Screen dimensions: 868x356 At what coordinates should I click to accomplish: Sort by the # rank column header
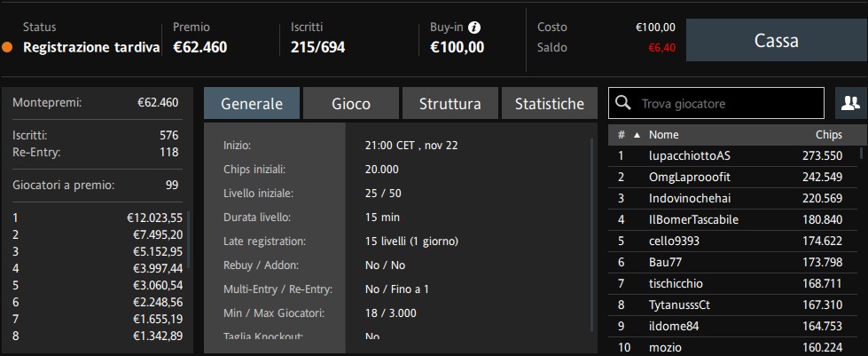click(622, 135)
